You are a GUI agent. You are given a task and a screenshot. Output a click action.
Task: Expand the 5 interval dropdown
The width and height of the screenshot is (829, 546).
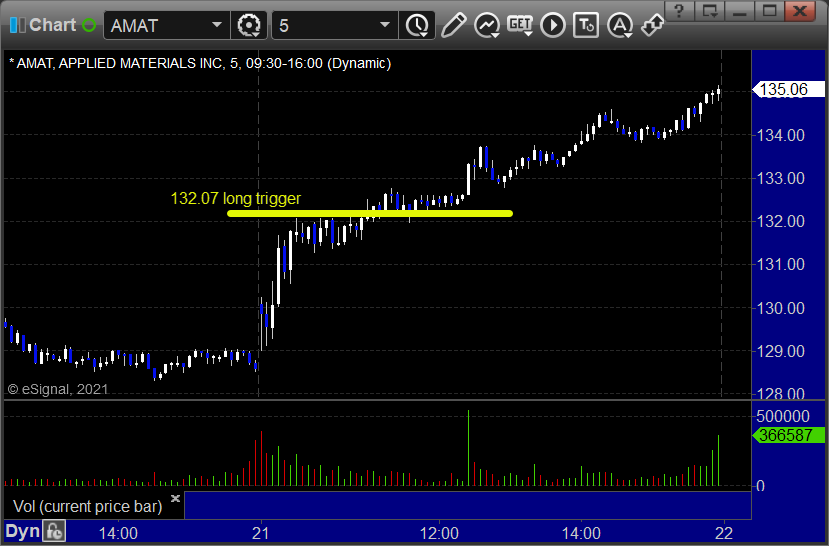point(385,25)
